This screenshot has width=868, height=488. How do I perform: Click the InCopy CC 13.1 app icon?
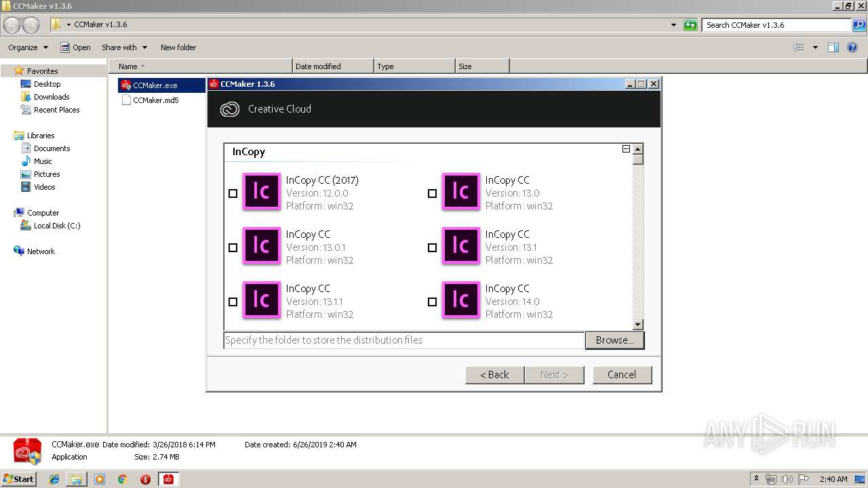[460, 246]
